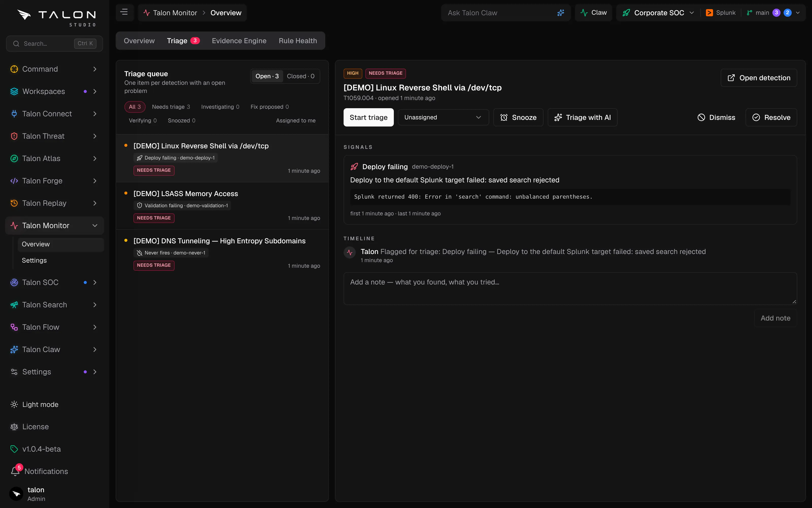Click the hamburger sidebar toggle icon

(x=124, y=12)
